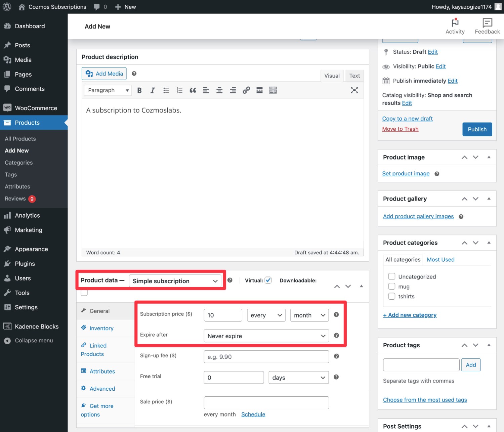Align text center
The height and width of the screenshot is (432, 504).
(219, 90)
